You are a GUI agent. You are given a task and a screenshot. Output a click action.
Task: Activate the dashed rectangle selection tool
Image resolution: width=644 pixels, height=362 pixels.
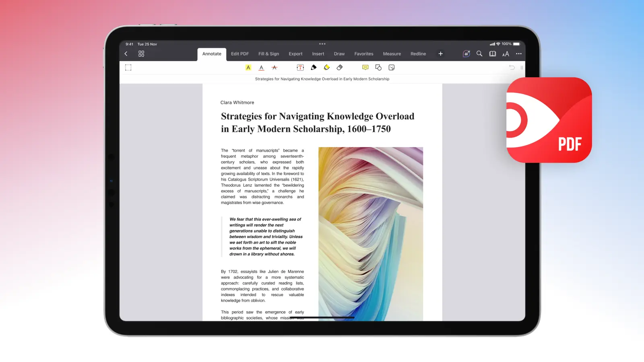128,68
